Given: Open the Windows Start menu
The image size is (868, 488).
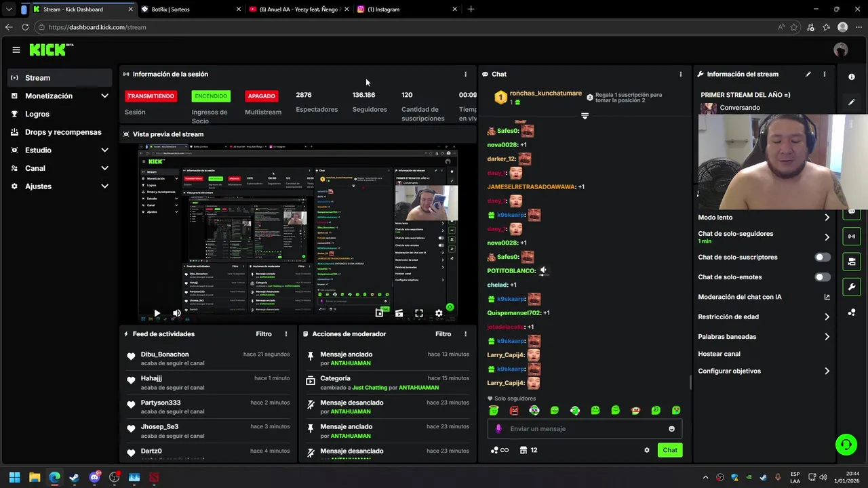Looking at the screenshot, I should 14,477.
